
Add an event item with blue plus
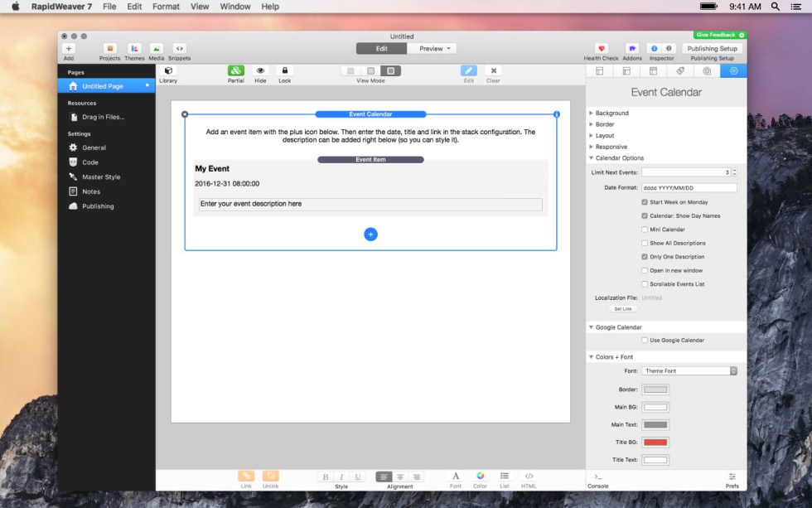coord(371,235)
